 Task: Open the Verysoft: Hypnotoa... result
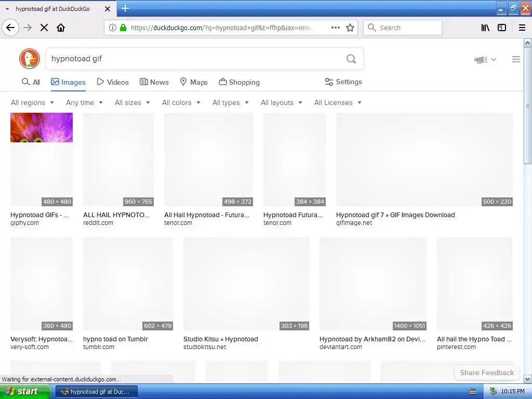(x=42, y=339)
